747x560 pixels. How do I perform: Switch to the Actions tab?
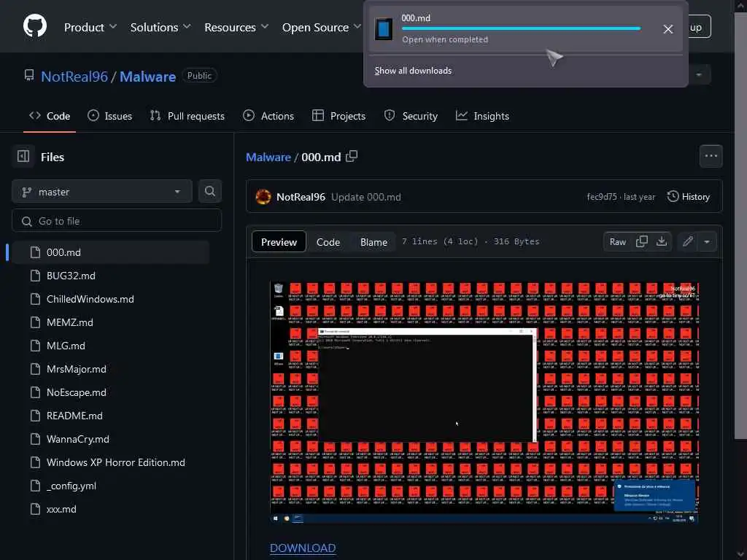(x=268, y=116)
